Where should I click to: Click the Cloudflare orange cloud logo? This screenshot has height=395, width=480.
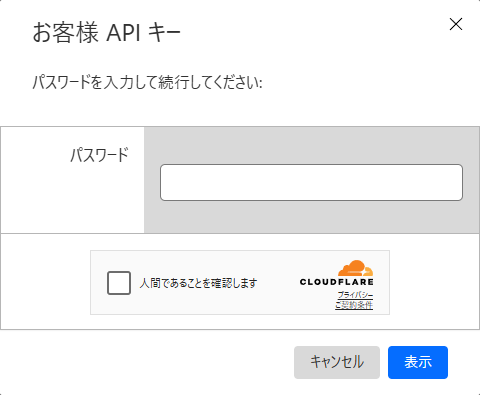pos(355,268)
